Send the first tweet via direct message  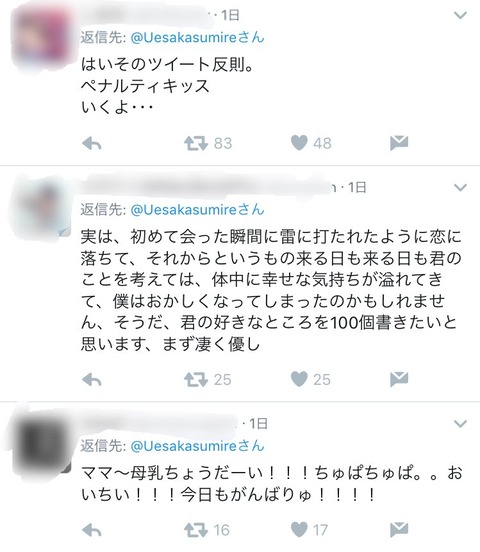point(399,143)
